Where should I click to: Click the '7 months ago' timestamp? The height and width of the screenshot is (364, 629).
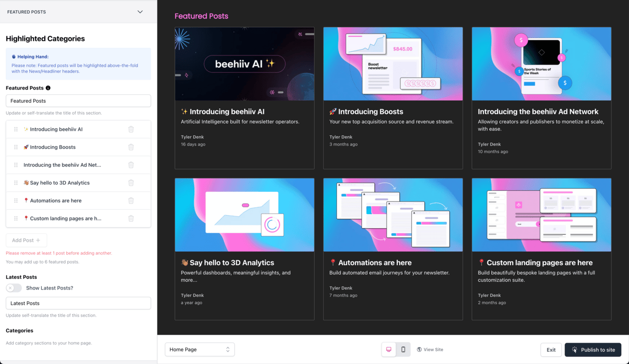[343, 295]
